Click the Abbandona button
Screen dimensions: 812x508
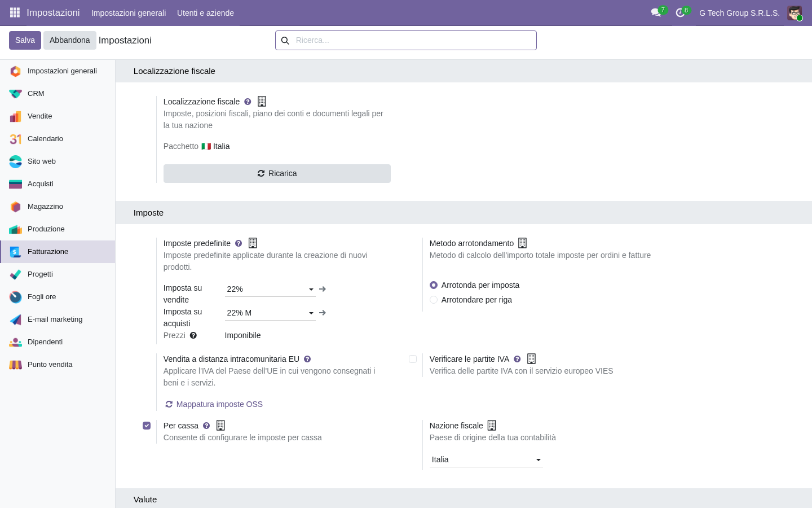tap(70, 40)
